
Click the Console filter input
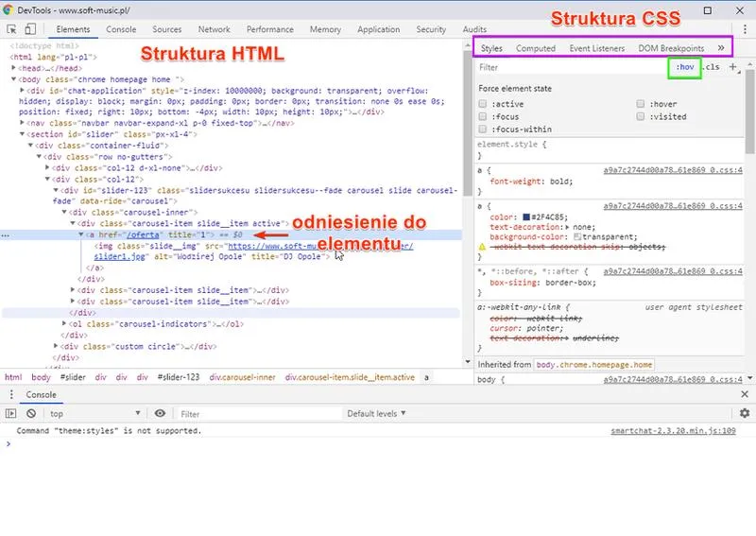click(x=259, y=413)
